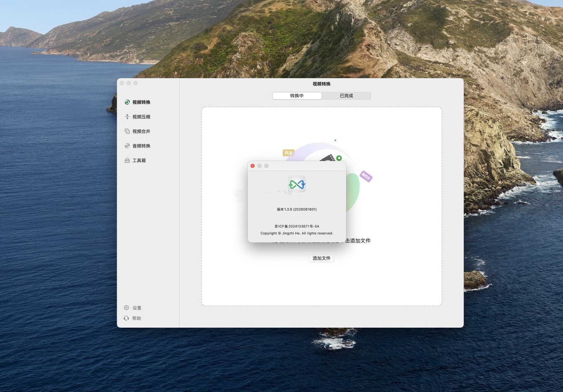563x392 pixels.
Task: Open 设置 at sidebar bottom
Action: (x=133, y=308)
